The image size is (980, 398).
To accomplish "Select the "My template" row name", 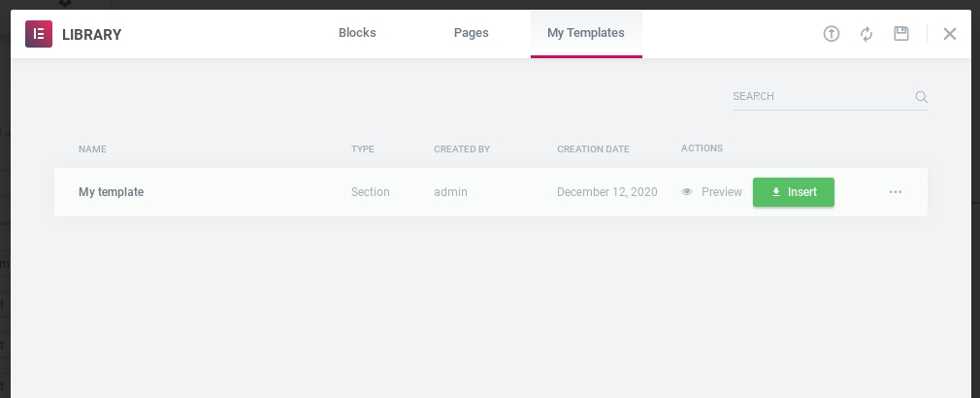I will (x=111, y=192).
